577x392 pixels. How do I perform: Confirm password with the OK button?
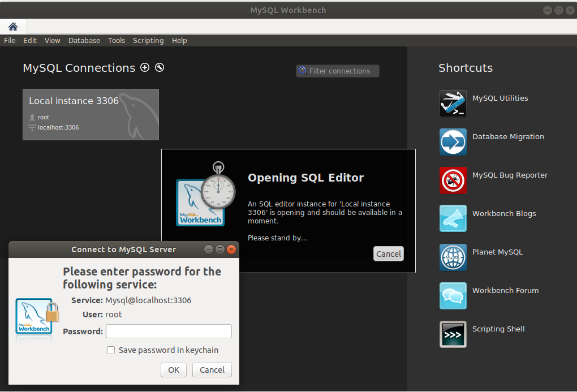174,369
